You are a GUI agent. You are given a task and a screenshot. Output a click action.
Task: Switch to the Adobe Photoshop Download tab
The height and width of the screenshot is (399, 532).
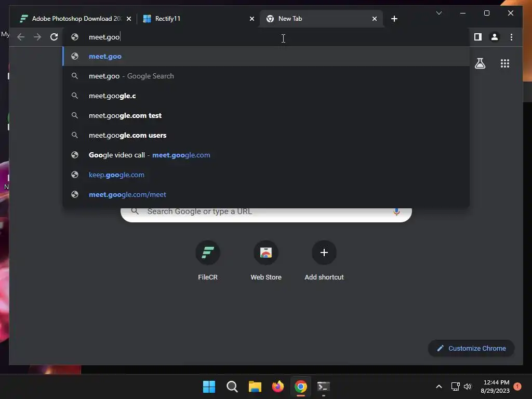tap(75, 19)
